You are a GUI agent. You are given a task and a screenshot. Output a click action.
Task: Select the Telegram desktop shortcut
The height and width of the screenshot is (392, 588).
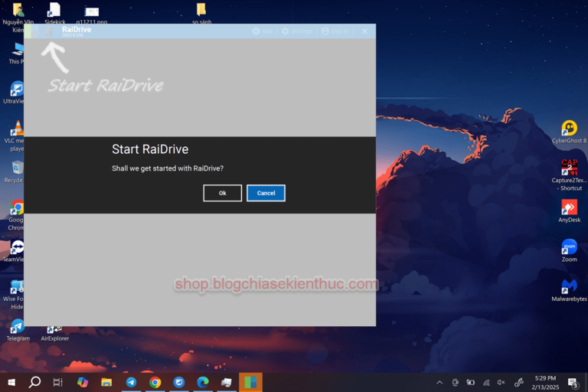(x=18, y=327)
